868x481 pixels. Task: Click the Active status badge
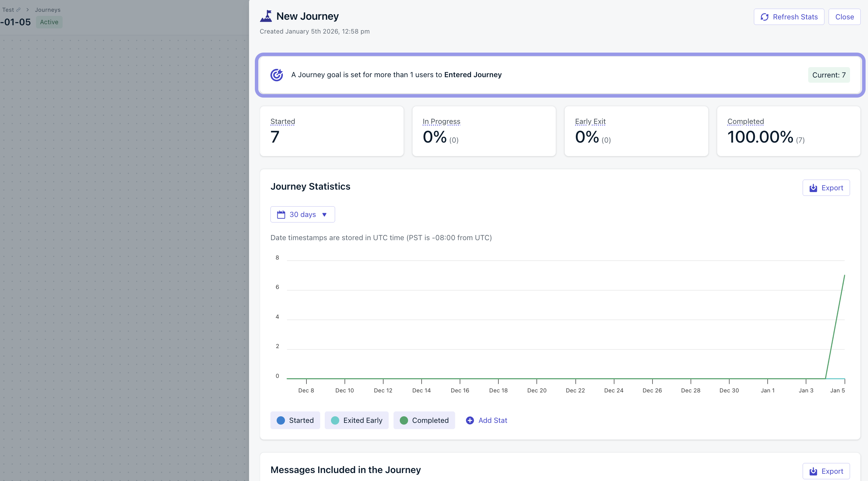coord(49,22)
